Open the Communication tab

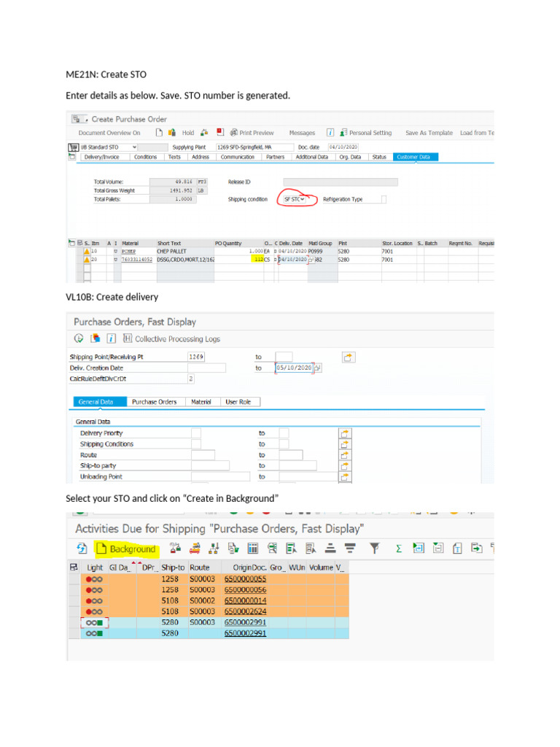coord(237,157)
